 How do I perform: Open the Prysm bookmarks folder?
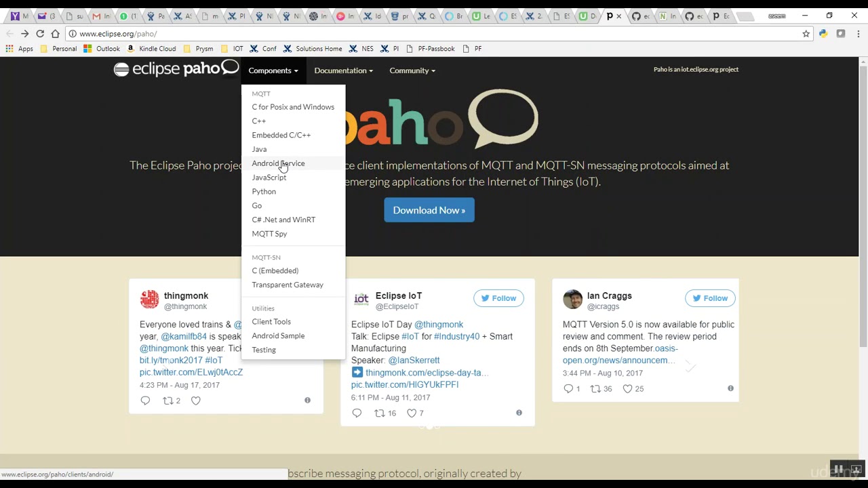pos(198,49)
